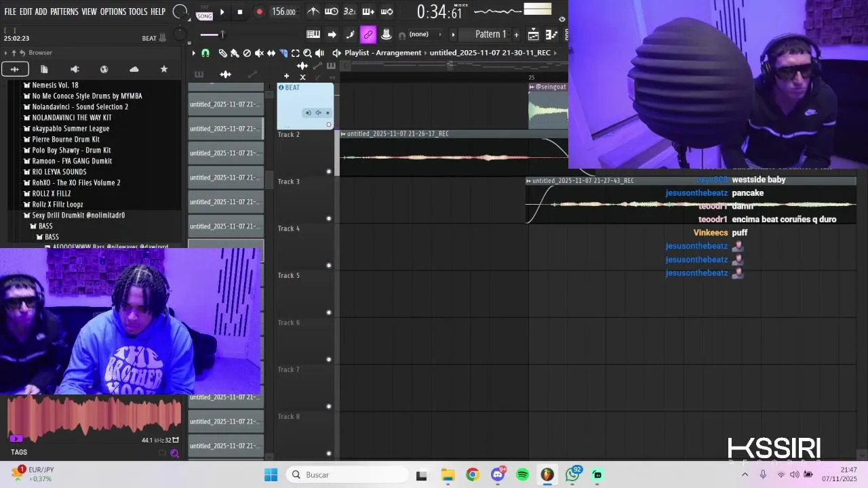The width and height of the screenshot is (868, 488).
Task: Click the 156.000 tempo field
Action: click(x=284, y=12)
